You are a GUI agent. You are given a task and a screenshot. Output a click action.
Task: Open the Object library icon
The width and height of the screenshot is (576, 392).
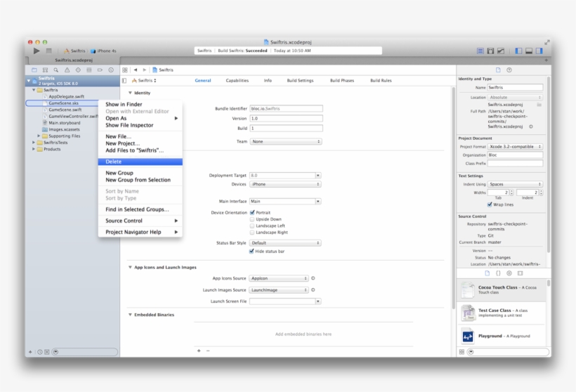point(509,273)
